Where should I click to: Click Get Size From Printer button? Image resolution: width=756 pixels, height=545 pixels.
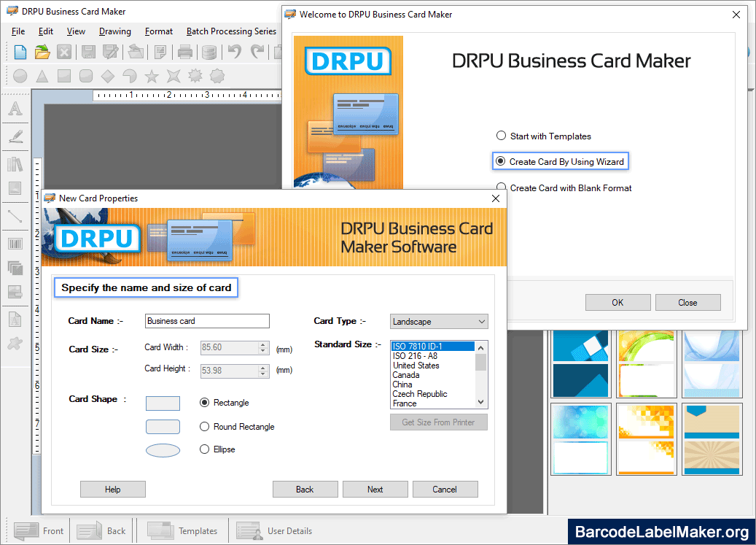[x=439, y=422]
